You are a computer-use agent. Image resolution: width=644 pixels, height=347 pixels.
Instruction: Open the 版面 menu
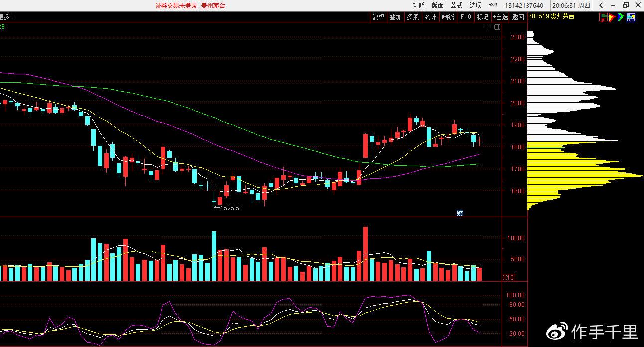tap(438, 5)
